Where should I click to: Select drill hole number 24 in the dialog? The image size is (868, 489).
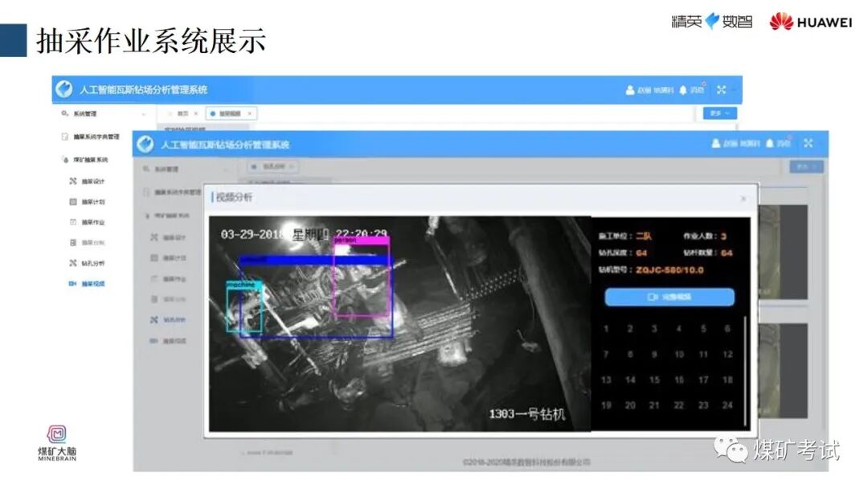(x=727, y=405)
